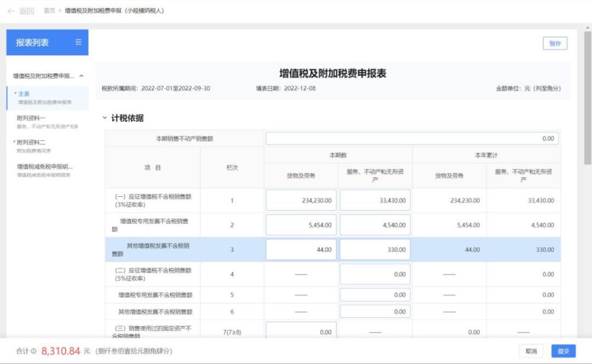Go to 首页 breadcrumb link
The image size is (592, 364).
[x=49, y=11]
